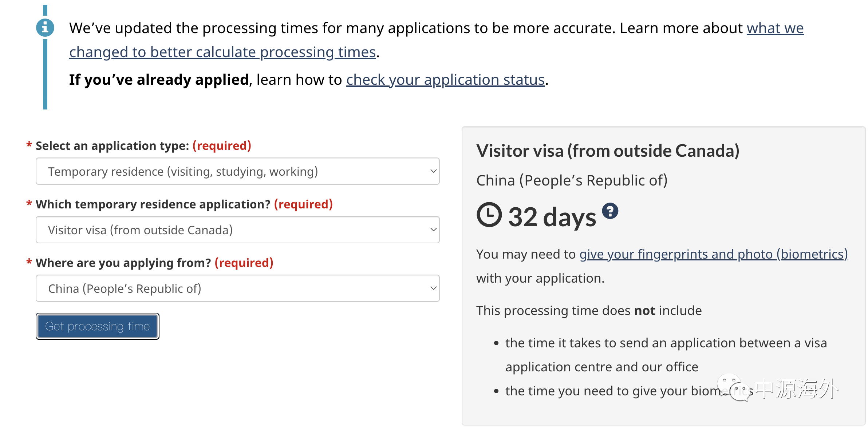Follow the 'check your application status' link
Viewport: 868px width, 427px height.
coord(445,80)
